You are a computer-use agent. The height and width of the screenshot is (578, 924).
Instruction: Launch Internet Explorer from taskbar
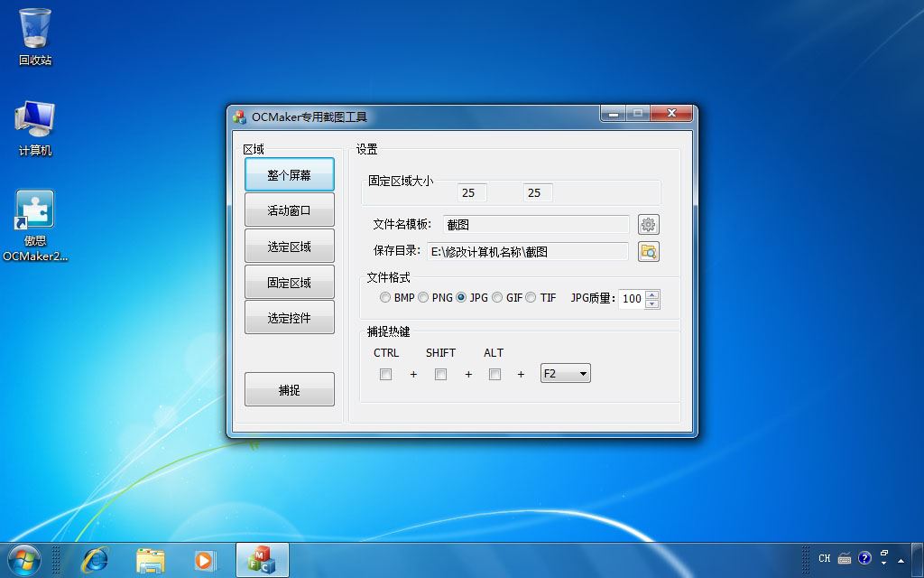95,560
